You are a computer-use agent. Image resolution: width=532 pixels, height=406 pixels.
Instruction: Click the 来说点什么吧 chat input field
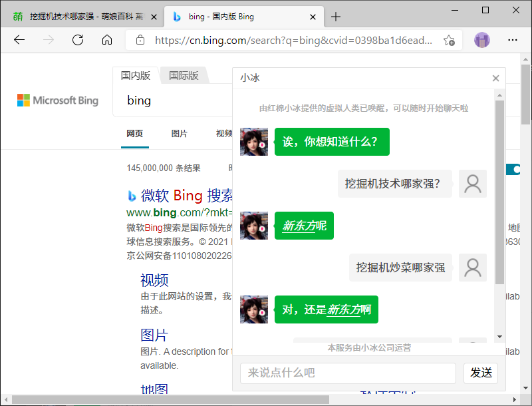click(348, 373)
